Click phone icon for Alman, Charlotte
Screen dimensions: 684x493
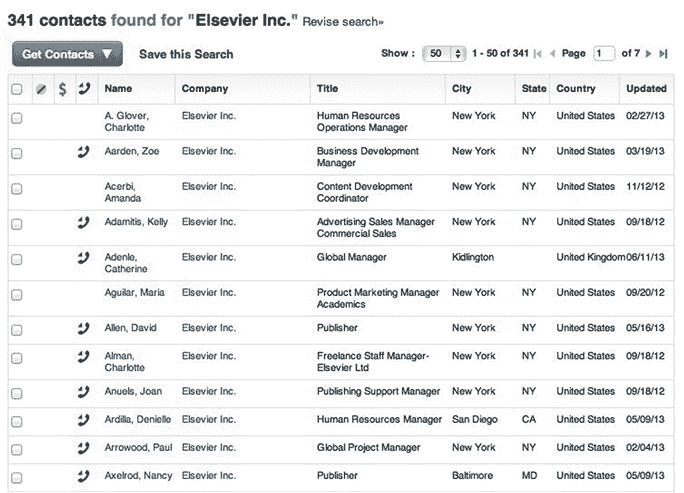(83, 357)
